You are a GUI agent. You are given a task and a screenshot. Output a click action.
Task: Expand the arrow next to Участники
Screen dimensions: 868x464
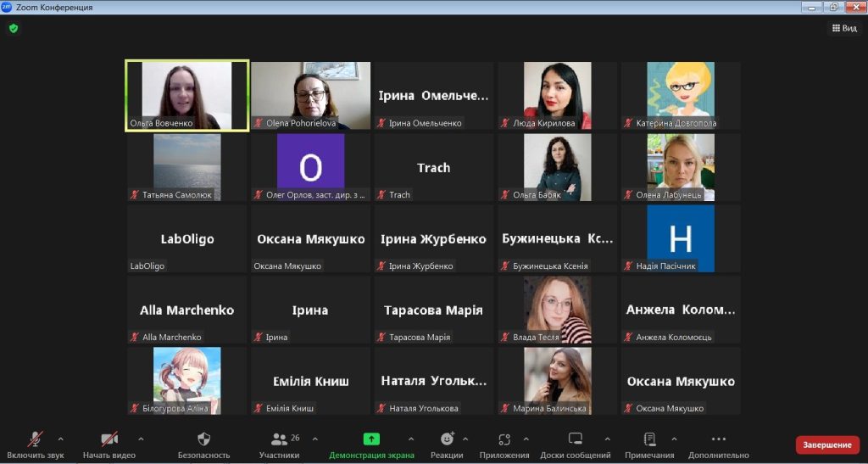tap(315, 439)
